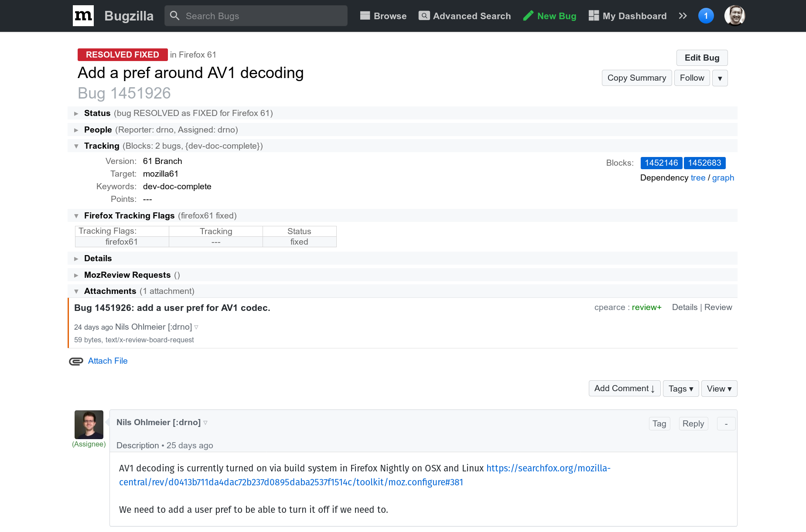Open the Tags dropdown
This screenshot has height=532, width=806.
pos(680,389)
